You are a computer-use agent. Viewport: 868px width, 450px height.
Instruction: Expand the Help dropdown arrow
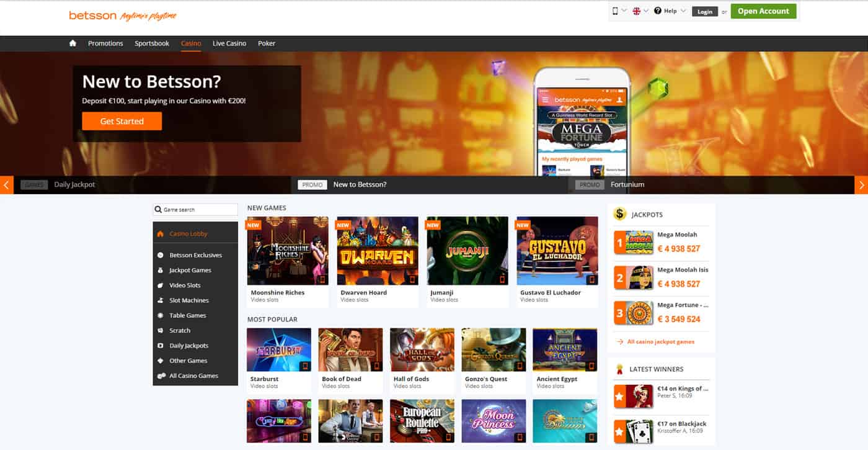(683, 11)
